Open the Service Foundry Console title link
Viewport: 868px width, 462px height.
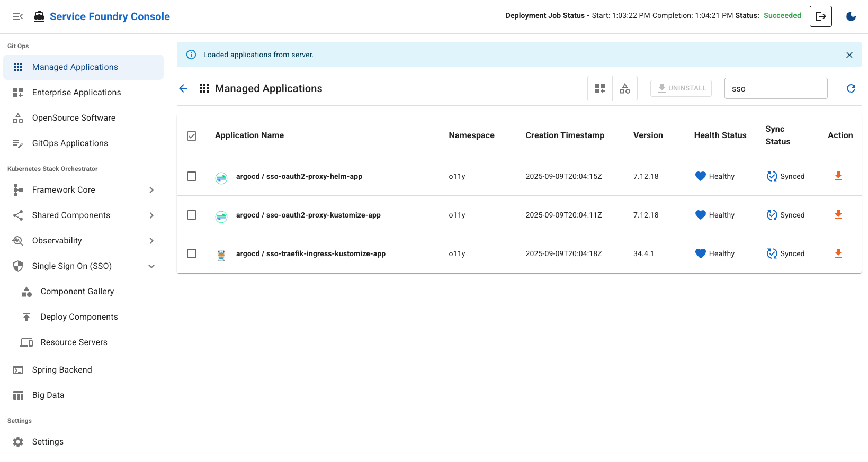coord(110,16)
